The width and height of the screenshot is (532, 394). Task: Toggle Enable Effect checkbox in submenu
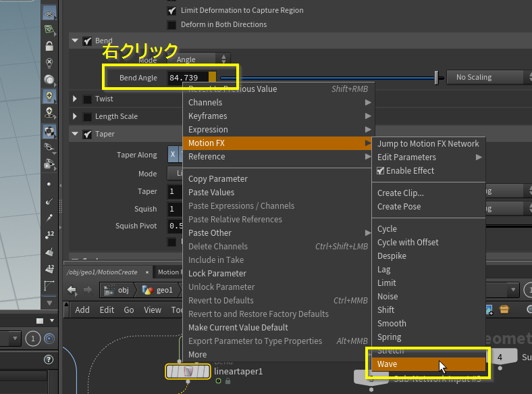[380, 170]
